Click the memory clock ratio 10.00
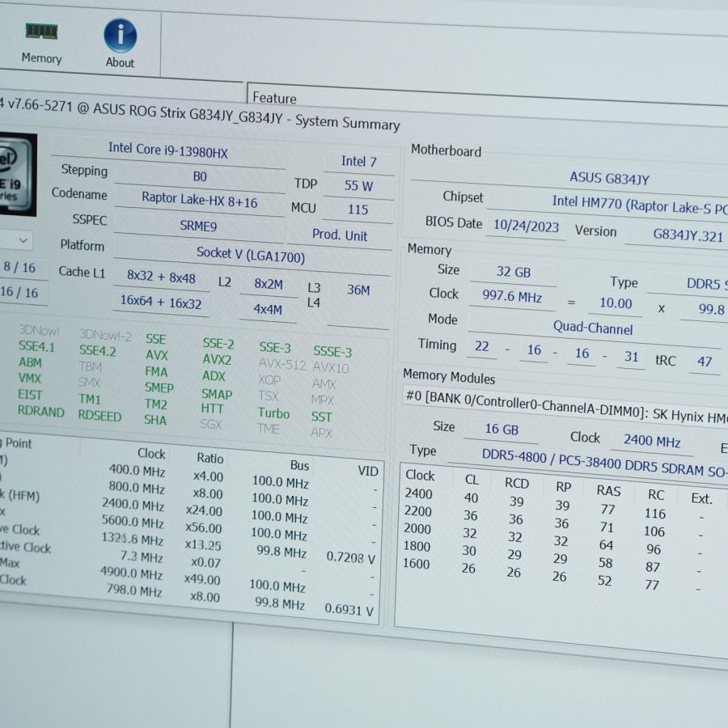This screenshot has height=728, width=728. tap(616, 303)
